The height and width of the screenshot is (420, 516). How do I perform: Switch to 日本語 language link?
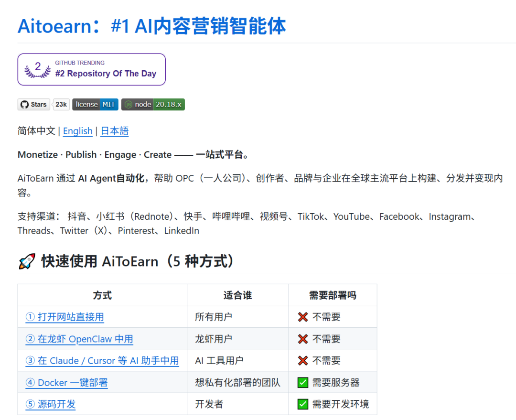(x=115, y=131)
